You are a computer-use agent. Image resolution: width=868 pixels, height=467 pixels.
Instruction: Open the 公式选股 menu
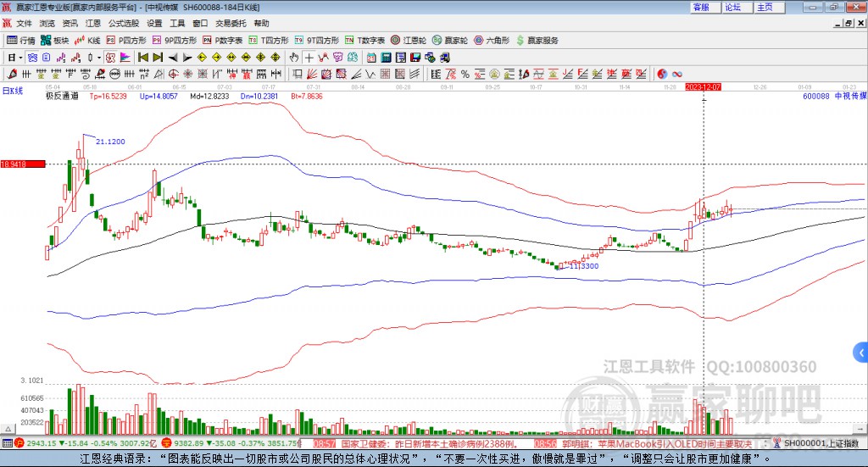coord(124,23)
